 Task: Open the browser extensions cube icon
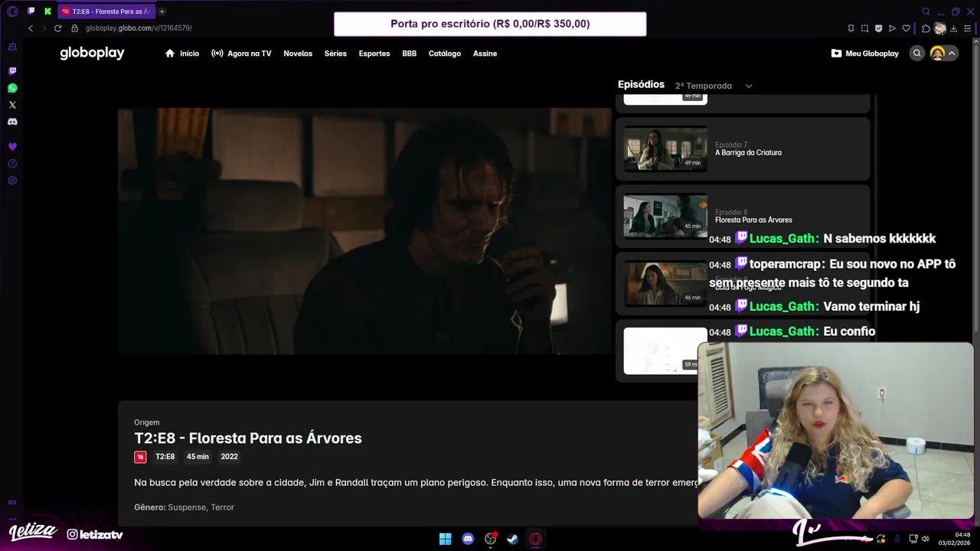pyautogui.click(x=926, y=28)
